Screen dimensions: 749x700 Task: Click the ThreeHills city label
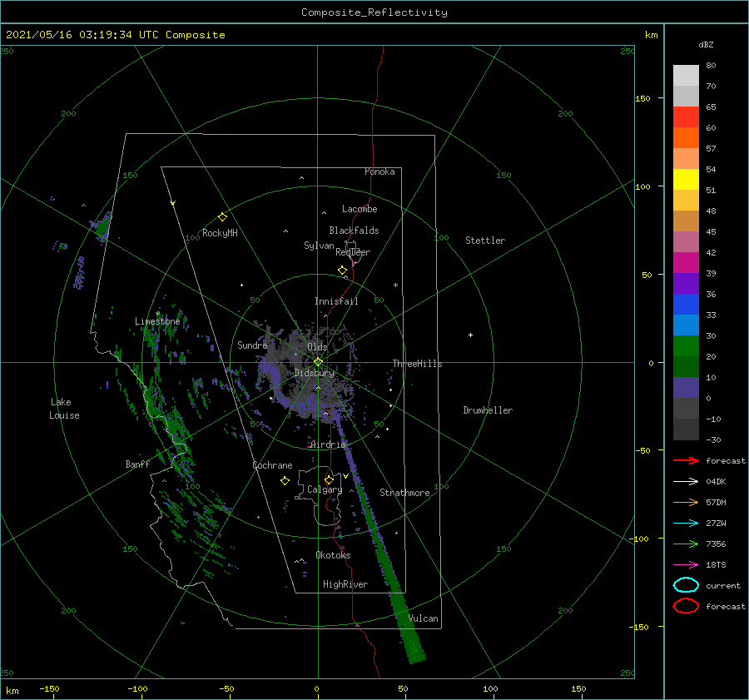pyautogui.click(x=418, y=364)
